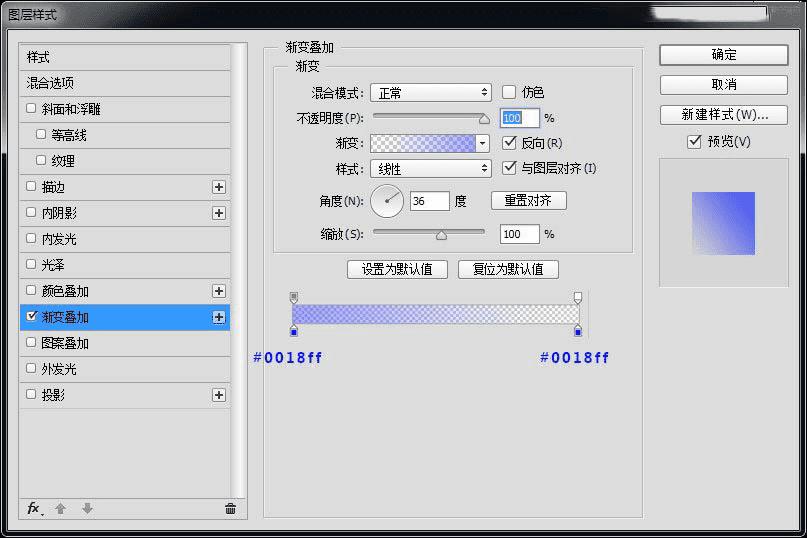The image size is (807, 538).
Task: Click 复位为默认值 button
Action: 508,269
